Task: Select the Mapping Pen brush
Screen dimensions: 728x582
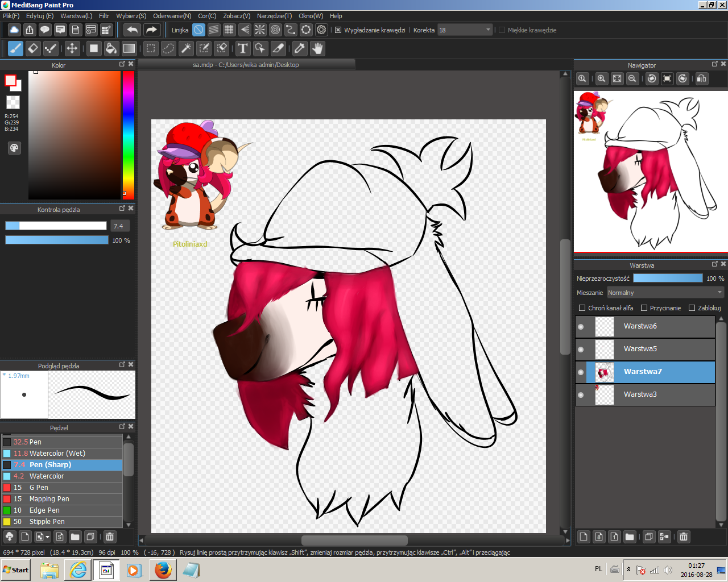Action: (x=62, y=499)
